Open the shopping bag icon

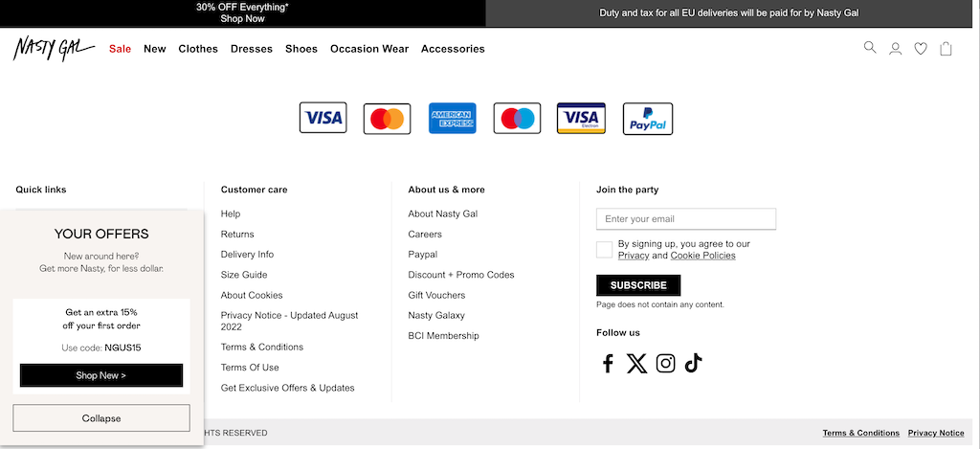coord(946,49)
